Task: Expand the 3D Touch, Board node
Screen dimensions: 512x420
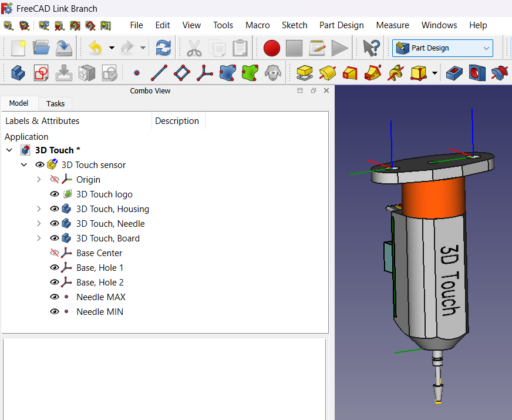Action: click(x=39, y=238)
